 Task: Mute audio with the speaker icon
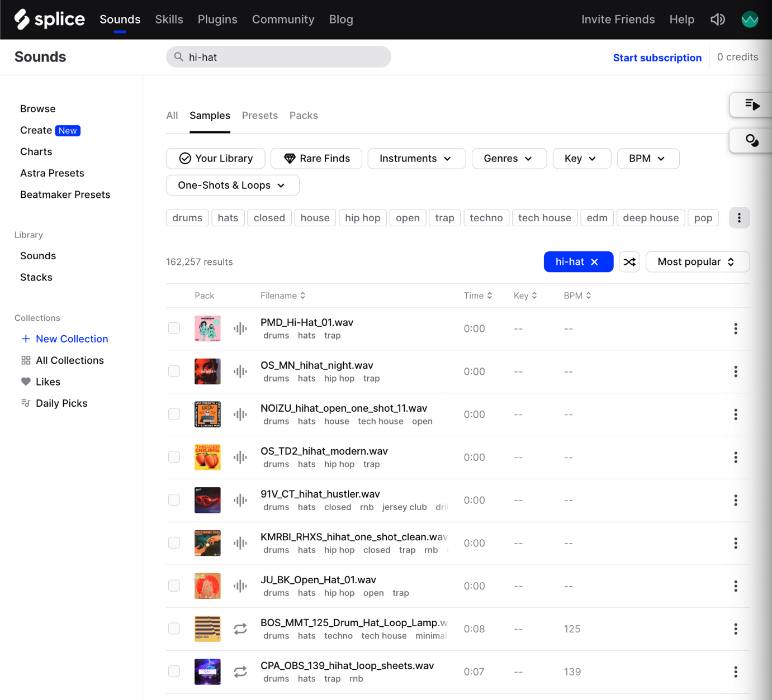click(x=718, y=19)
